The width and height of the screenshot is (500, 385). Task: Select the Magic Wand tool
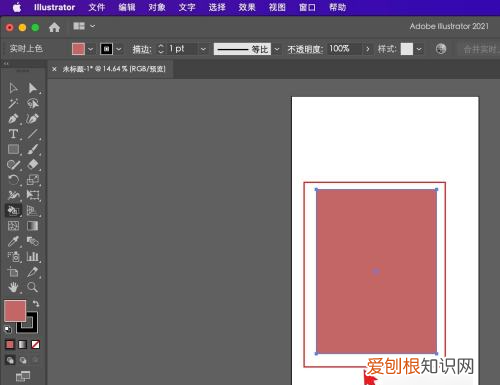pyautogui.click(x=13, y=103)
